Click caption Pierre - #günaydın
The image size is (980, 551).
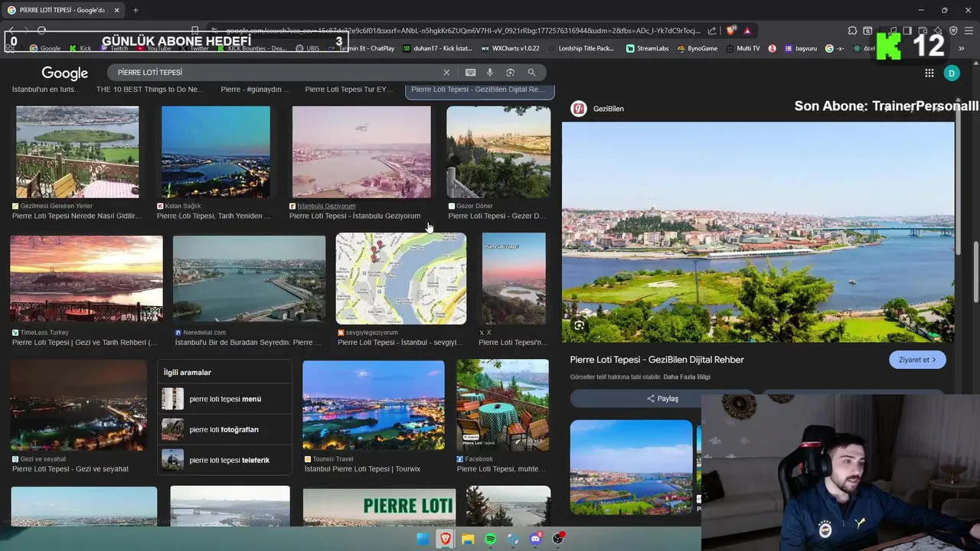coord(255,89)
